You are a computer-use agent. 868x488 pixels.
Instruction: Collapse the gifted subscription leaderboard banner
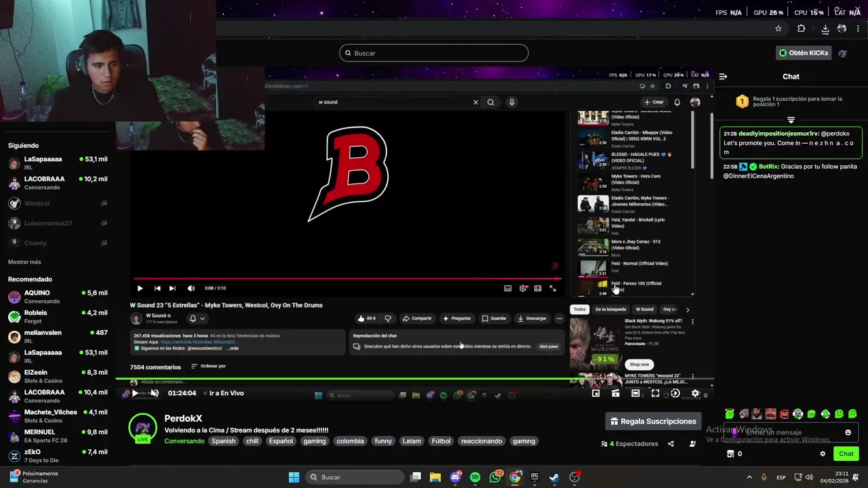click(791, 120)
